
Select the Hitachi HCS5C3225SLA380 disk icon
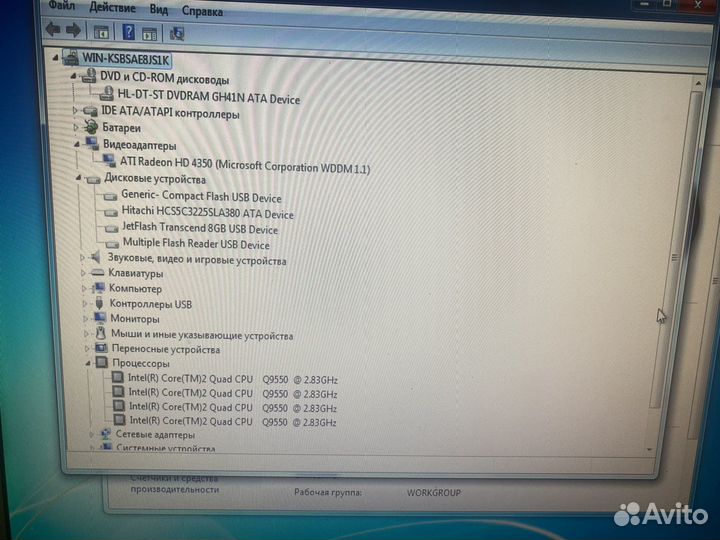[110, 214]
